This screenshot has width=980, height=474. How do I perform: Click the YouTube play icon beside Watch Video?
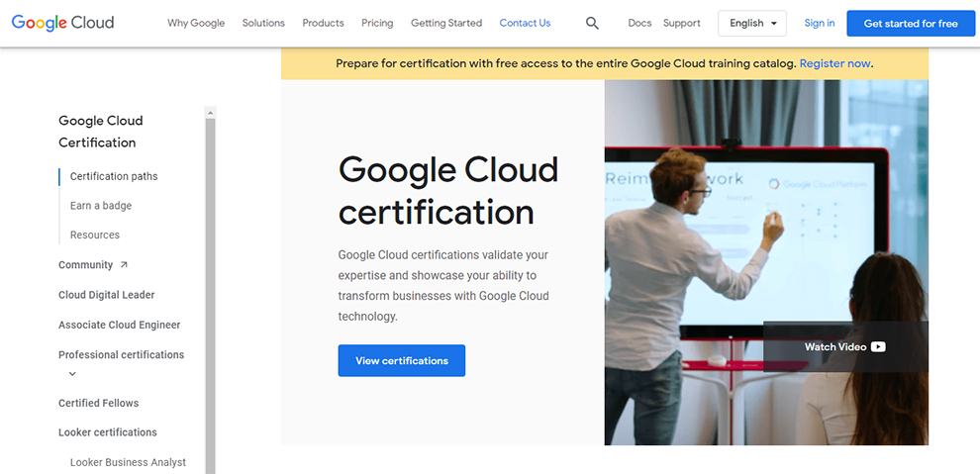click(878, 346)
